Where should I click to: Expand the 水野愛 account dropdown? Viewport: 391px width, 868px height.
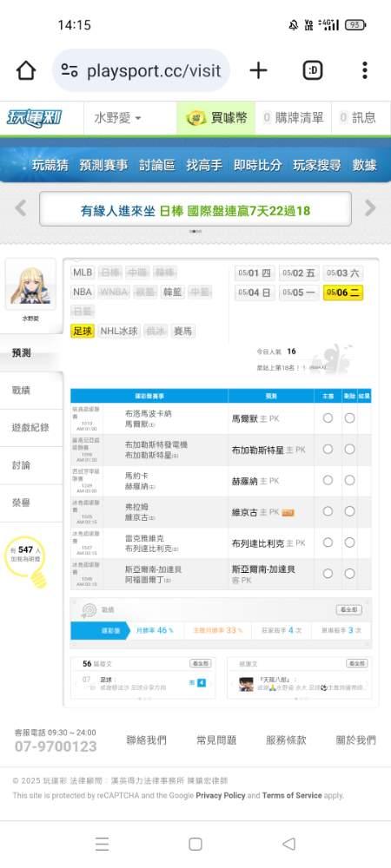[x=117, y=118]
